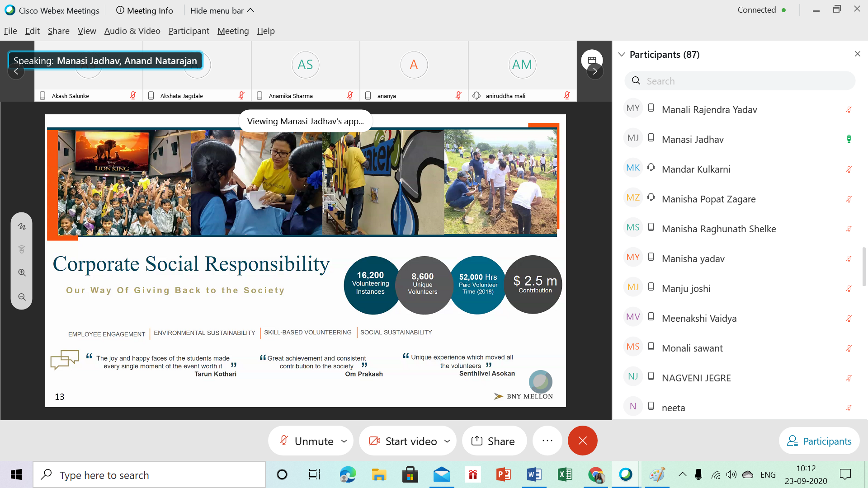868x488 pixels.
Task: Click the annotate pen tool icon
Action: pos(22,226)
